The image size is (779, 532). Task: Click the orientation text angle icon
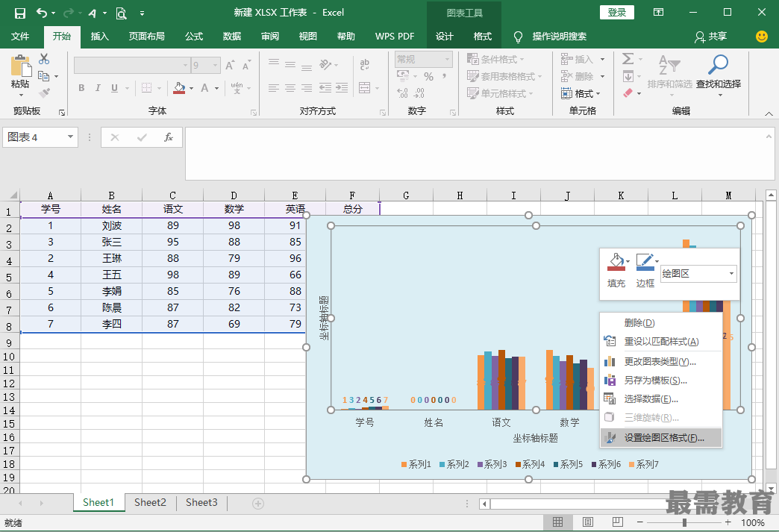pos(325,65)
